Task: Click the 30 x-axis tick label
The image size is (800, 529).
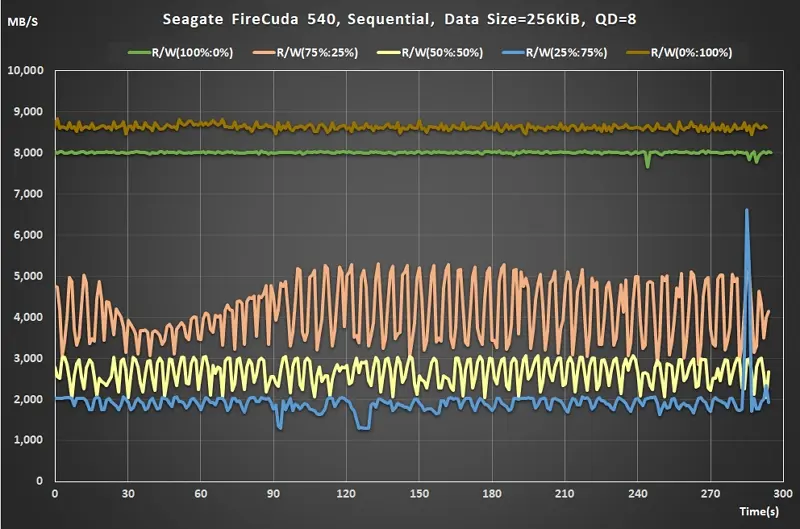Action: coord(128,494)
